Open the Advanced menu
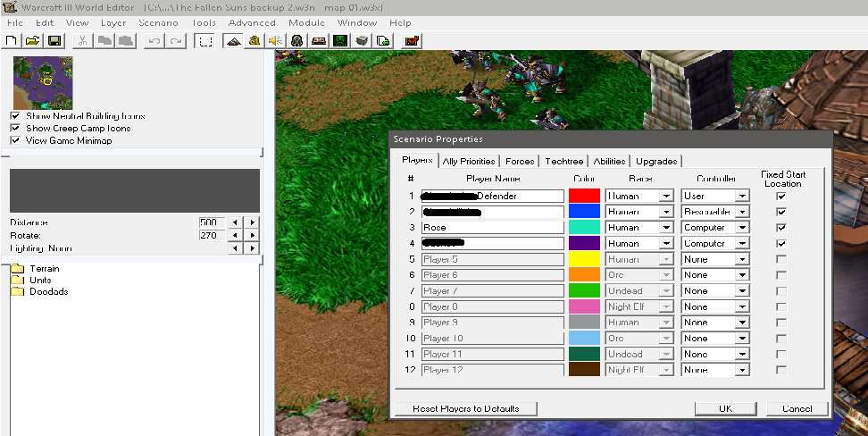 [252, 22]
